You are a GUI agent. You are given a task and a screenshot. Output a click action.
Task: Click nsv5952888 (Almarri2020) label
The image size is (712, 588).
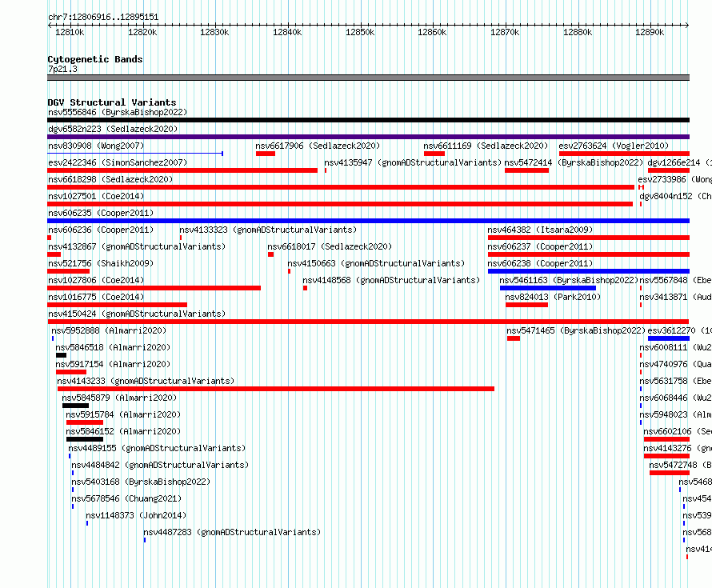109,330
